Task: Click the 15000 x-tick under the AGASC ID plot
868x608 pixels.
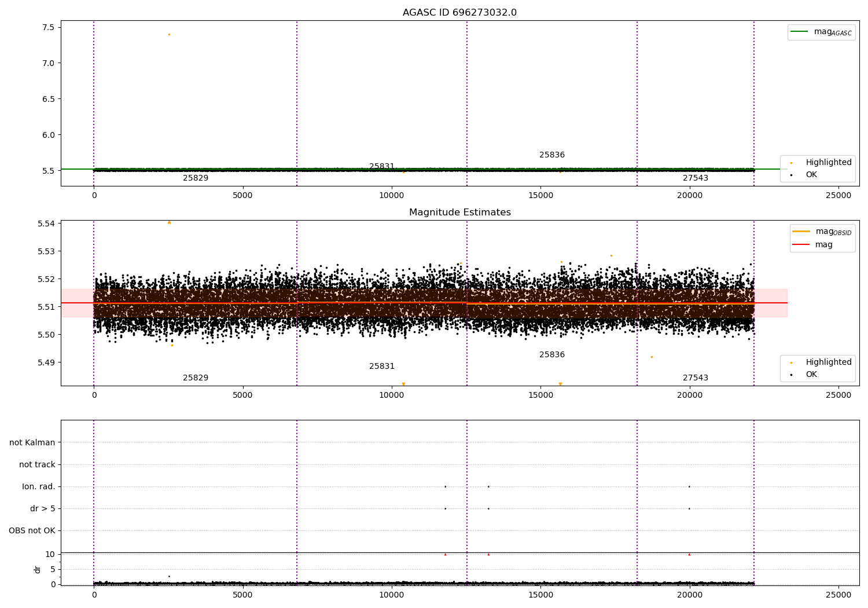Action: tap(540, 195)
